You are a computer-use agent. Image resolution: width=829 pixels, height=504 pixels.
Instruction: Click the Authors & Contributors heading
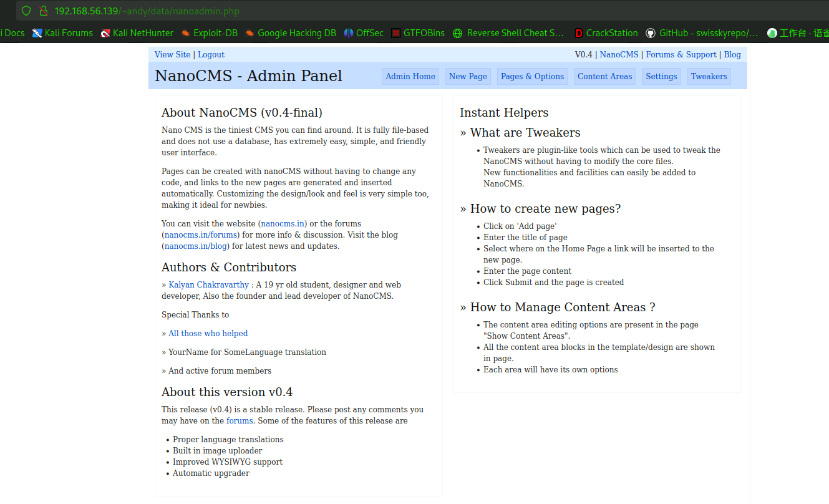(229, 267)
